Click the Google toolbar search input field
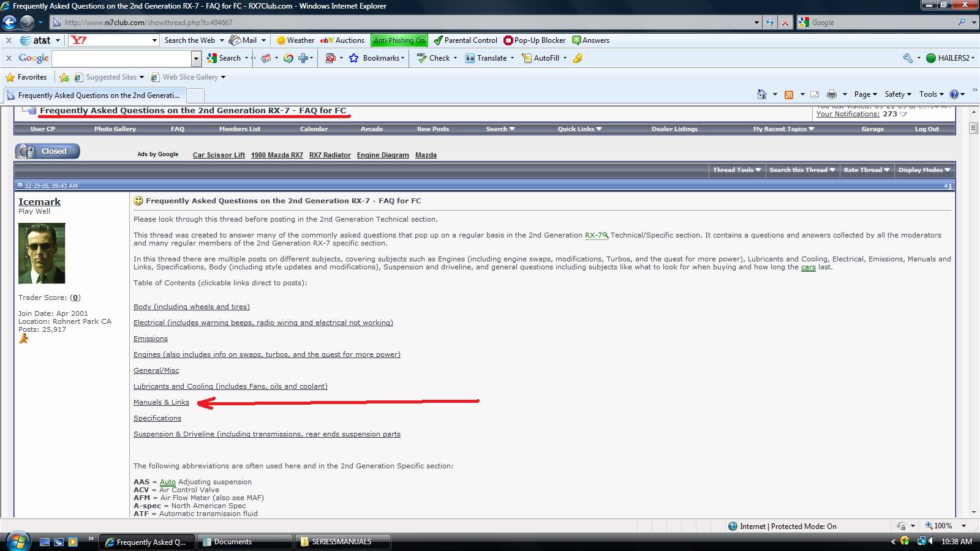 point(123,58)
